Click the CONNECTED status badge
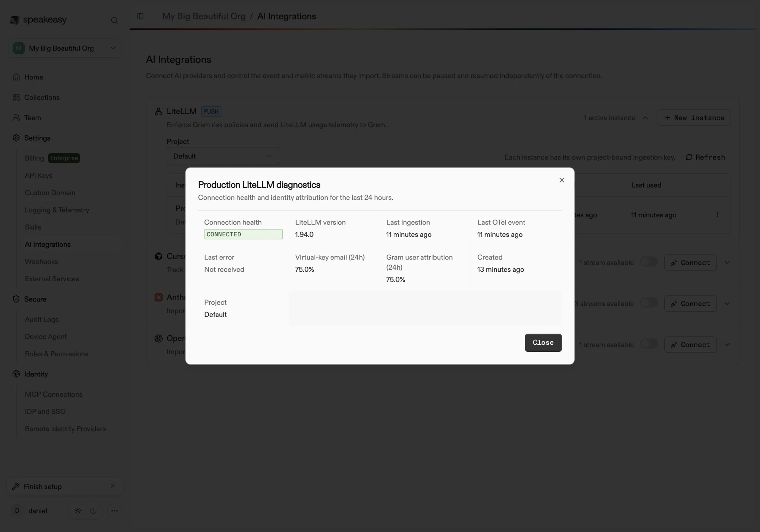760x532 pixels. [x=243, y=234]
